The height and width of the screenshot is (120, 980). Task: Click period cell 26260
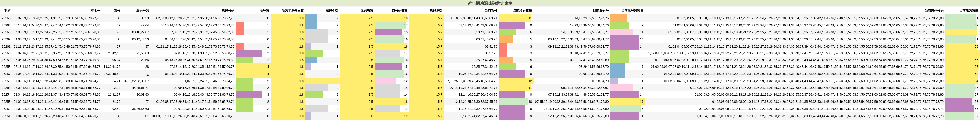(x=6, y=53)
